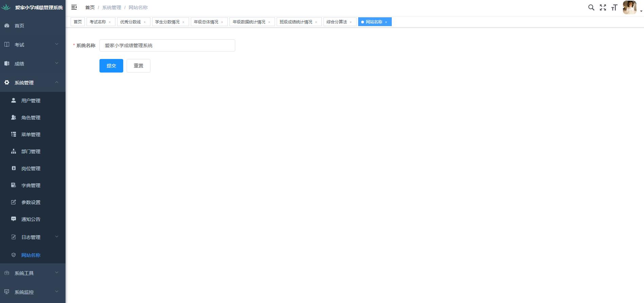Open the user avatar dropdown

(x=632, y=7)
